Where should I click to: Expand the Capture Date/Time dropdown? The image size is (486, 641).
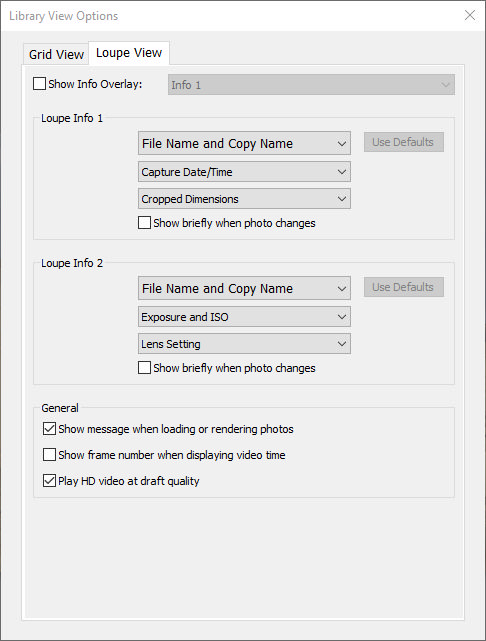pos(244,172)
